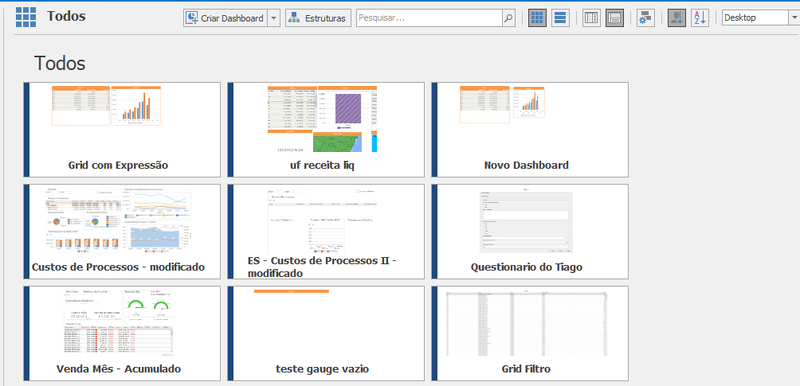Click the 'Questionario do Tiago' label text

[x=527, y=267]
